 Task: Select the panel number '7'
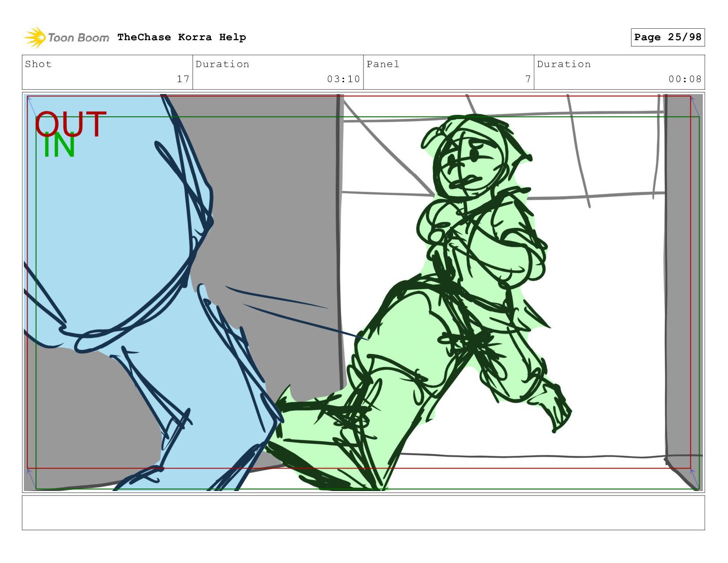528,79
